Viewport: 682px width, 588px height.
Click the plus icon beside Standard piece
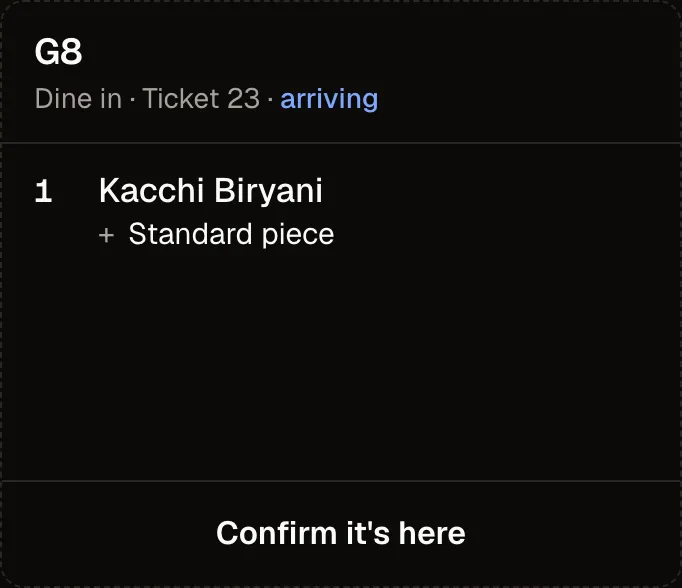[x=107, y=235]
